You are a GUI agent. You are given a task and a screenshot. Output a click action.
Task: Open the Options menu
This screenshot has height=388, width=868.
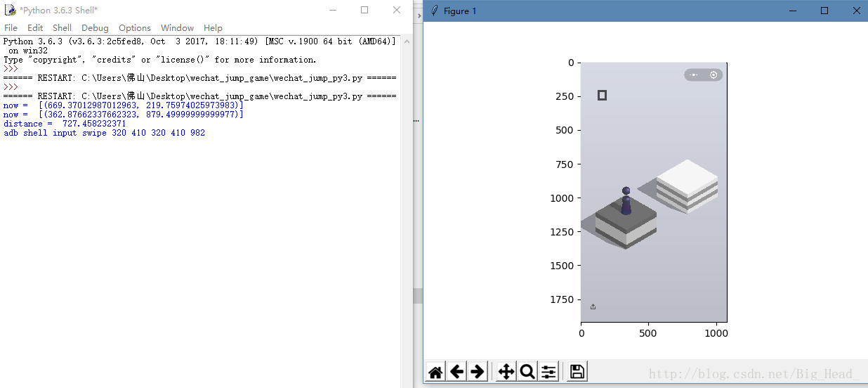coord(134,28)
